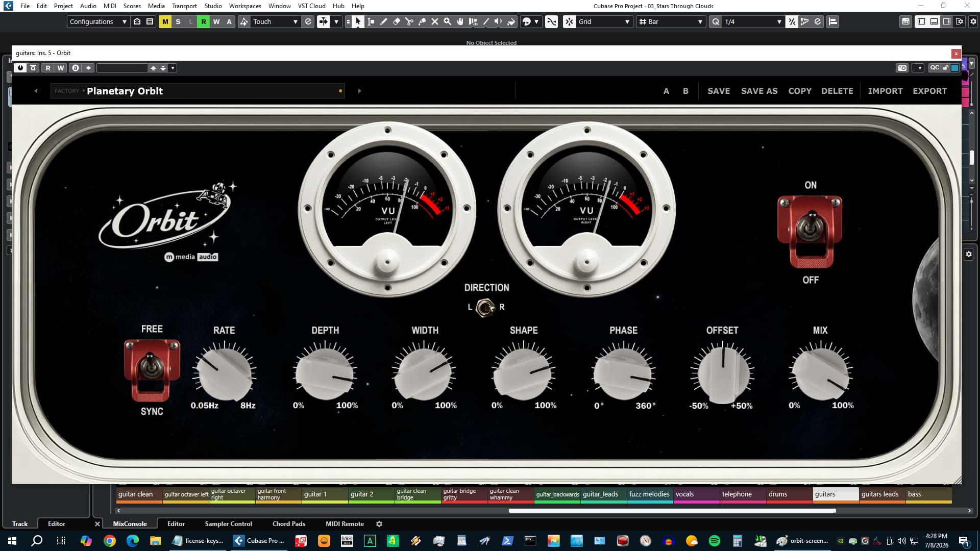Toggle global Read automation R
Image resolution: width=980 pixels, height=551 pixels.
(204, 21)
